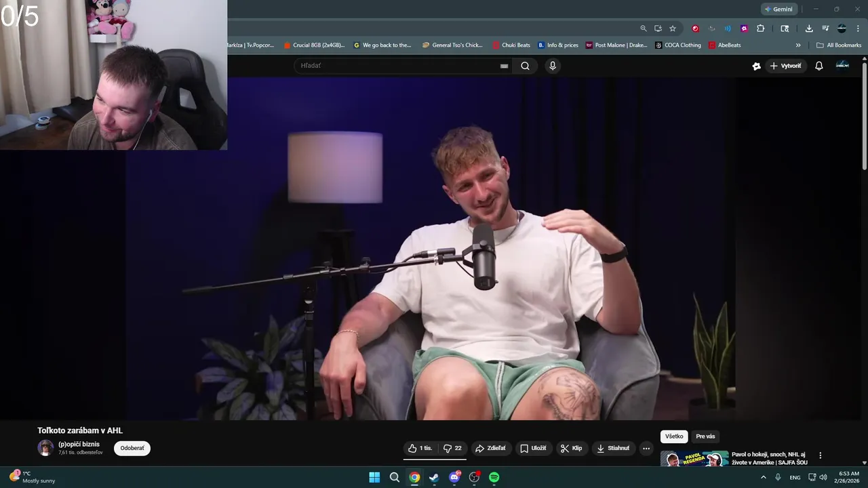Open the (p)opičí biznis channel avatar

tap(45, 447)
